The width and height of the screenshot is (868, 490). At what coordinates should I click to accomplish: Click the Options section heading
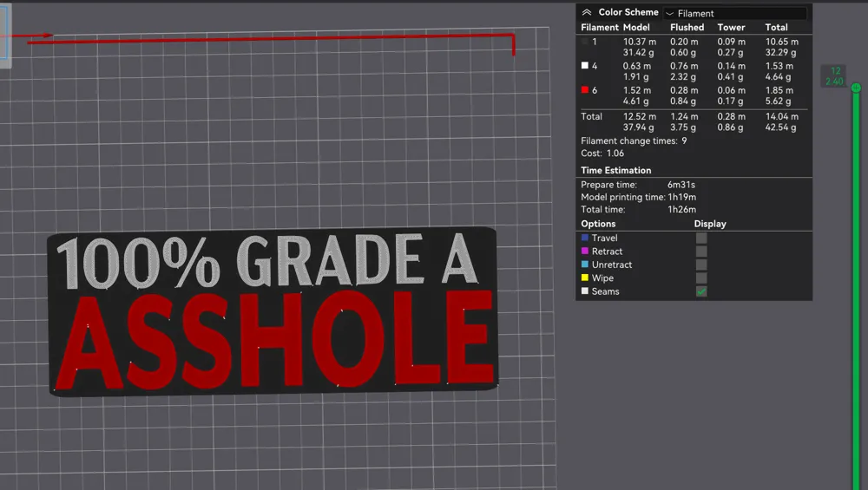click(598, 224)
